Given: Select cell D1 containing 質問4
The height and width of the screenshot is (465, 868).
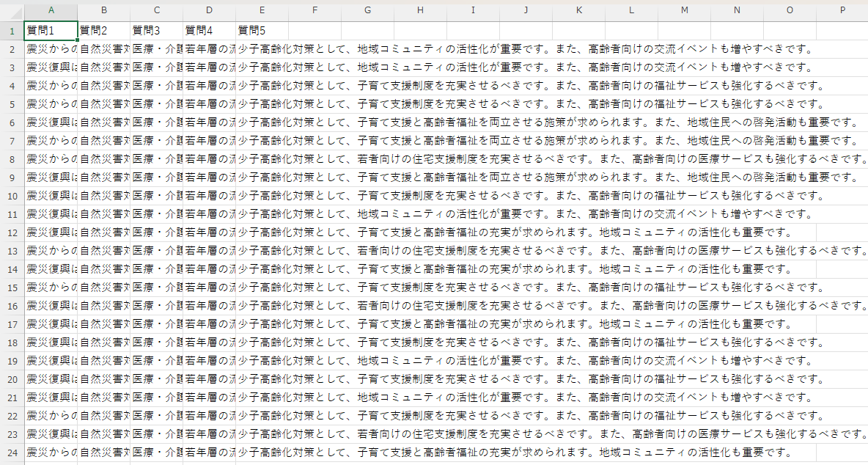Looking at the screenshot, I should [x=209, y=31].
